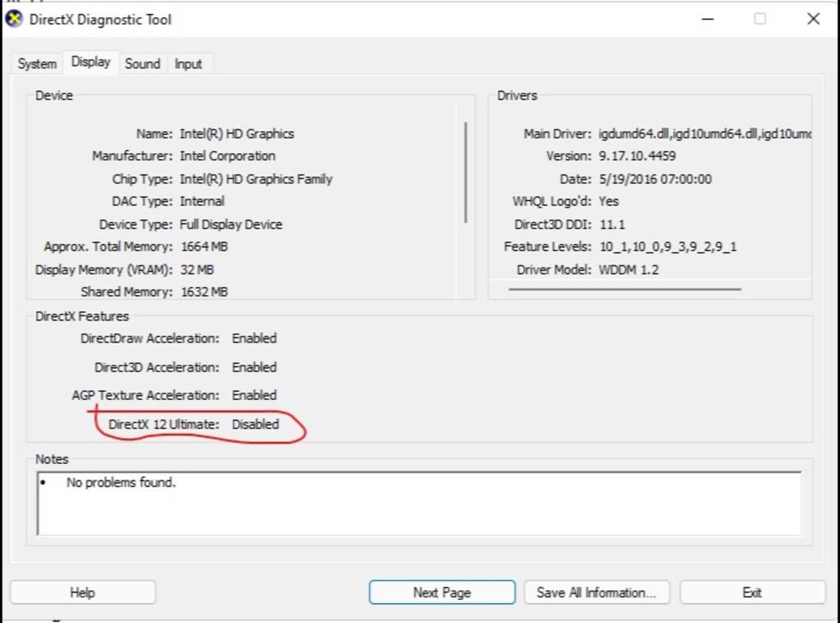This screenshot has width=840, height=623.
Task: Click the 'DirectX 12 Ultimate:' label
Action: 164,425
